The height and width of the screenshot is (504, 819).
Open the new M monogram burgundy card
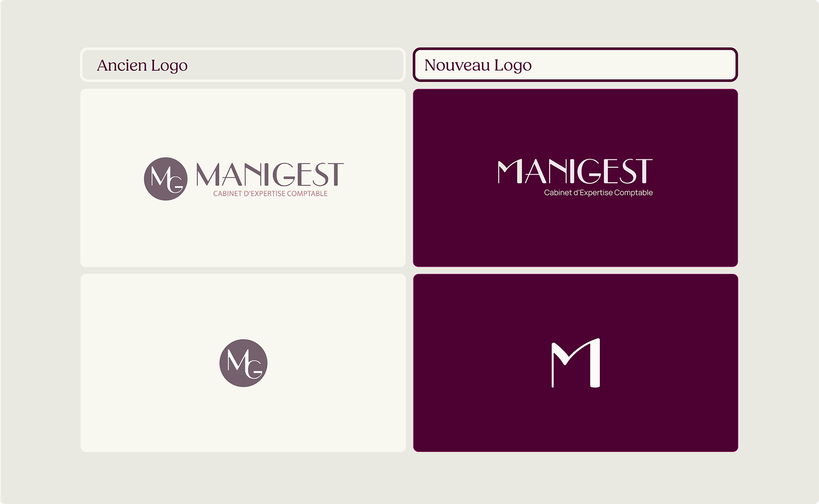coord(575,363)
